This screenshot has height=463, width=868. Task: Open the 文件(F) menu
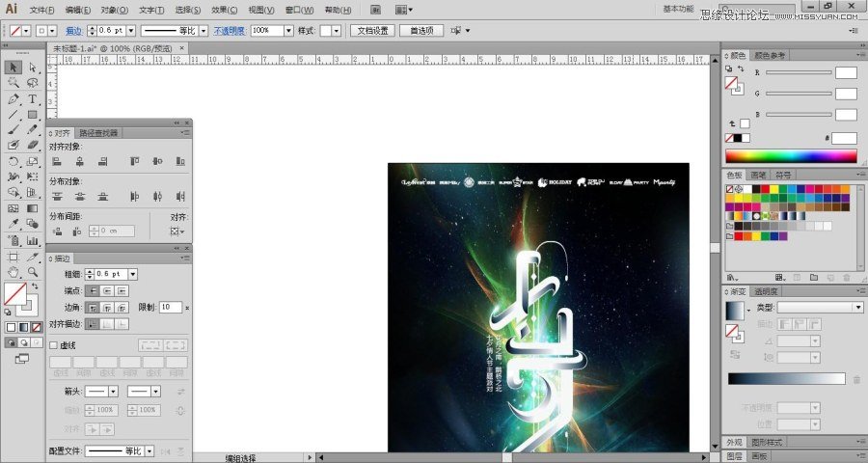[x=42, y=10]
